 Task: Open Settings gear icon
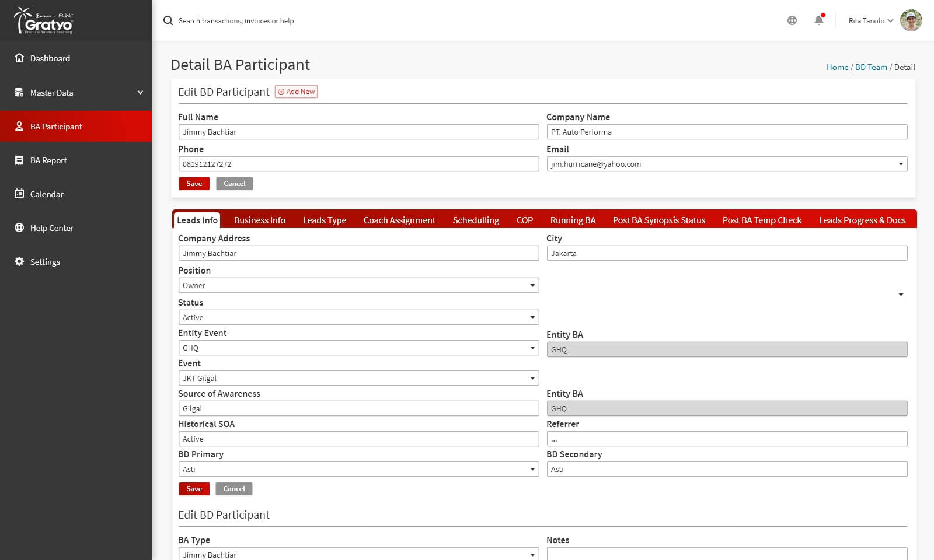[x=19, y=262]
